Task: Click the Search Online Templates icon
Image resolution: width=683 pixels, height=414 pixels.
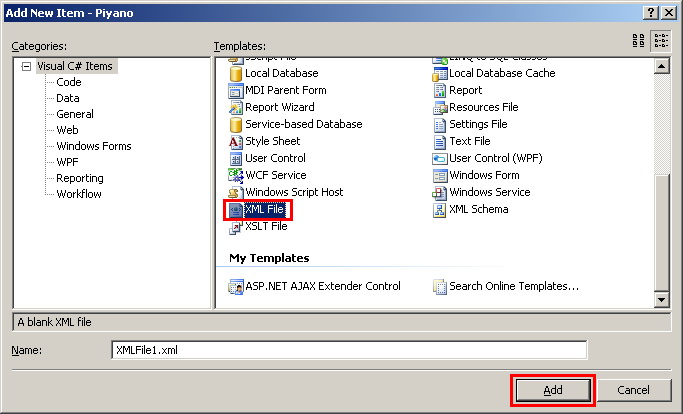Action: tap(440, 287)
